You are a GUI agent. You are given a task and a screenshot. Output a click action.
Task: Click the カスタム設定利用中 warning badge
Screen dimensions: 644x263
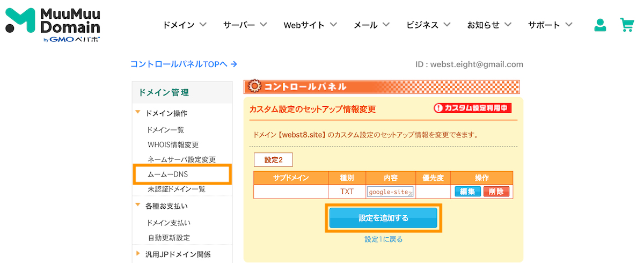[472, 108]
